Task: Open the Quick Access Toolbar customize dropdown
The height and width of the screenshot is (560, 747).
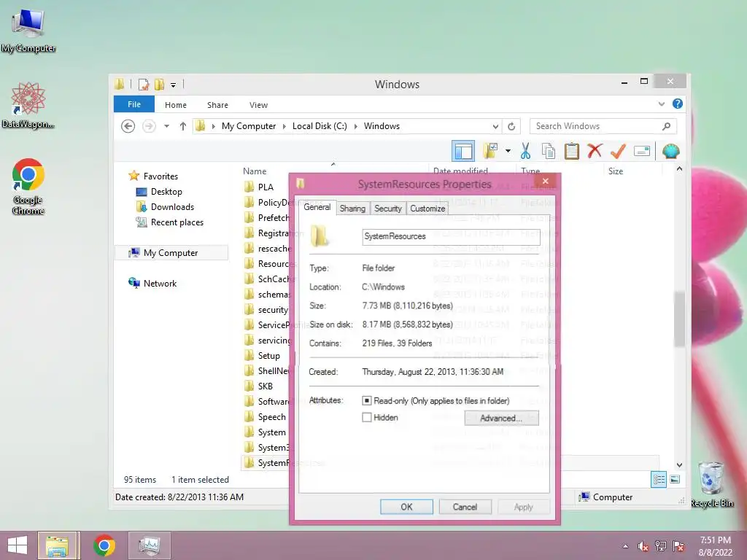Action: coord(174,85)
